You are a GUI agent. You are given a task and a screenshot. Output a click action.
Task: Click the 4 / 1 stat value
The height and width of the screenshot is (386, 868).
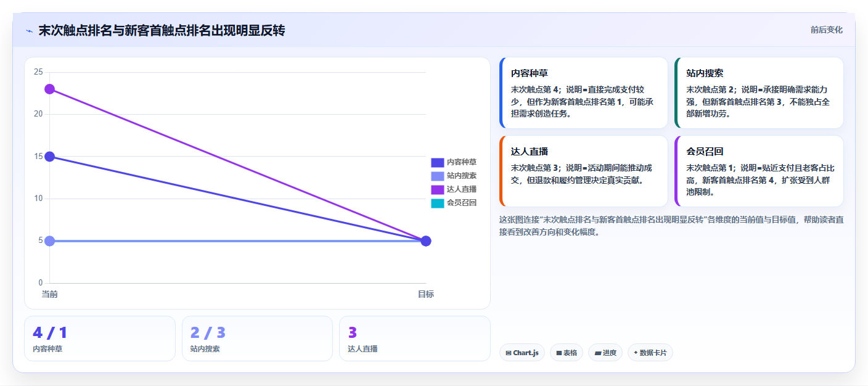[50, 333]
